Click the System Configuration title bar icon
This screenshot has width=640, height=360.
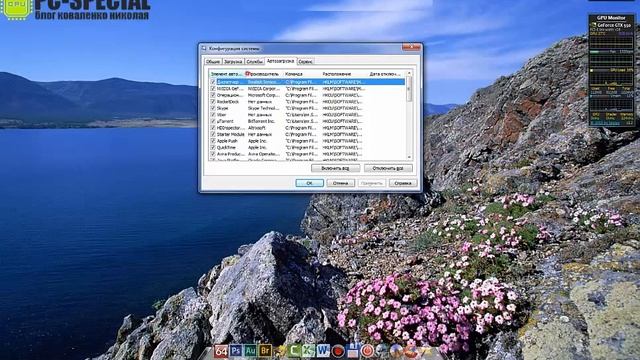[x=204, y=49]
